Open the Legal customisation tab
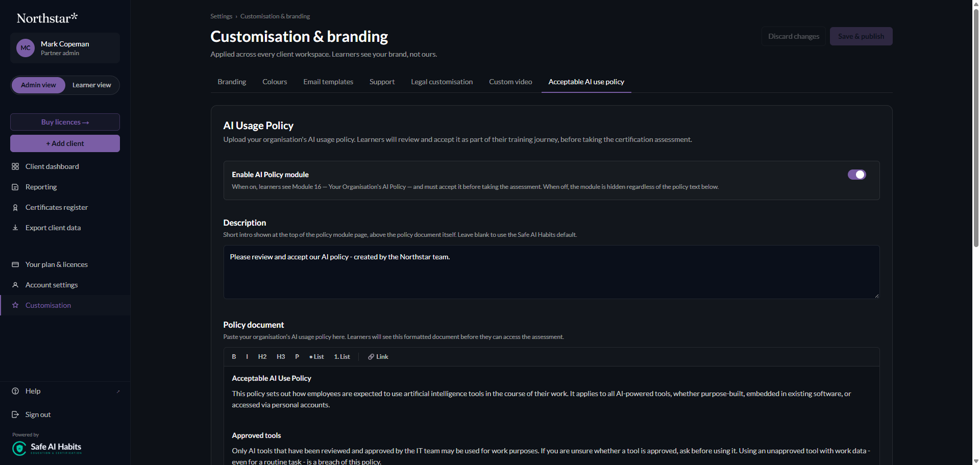Image resolution: width=980 pixels, height=465 pixels. click(x=442, y=82)
